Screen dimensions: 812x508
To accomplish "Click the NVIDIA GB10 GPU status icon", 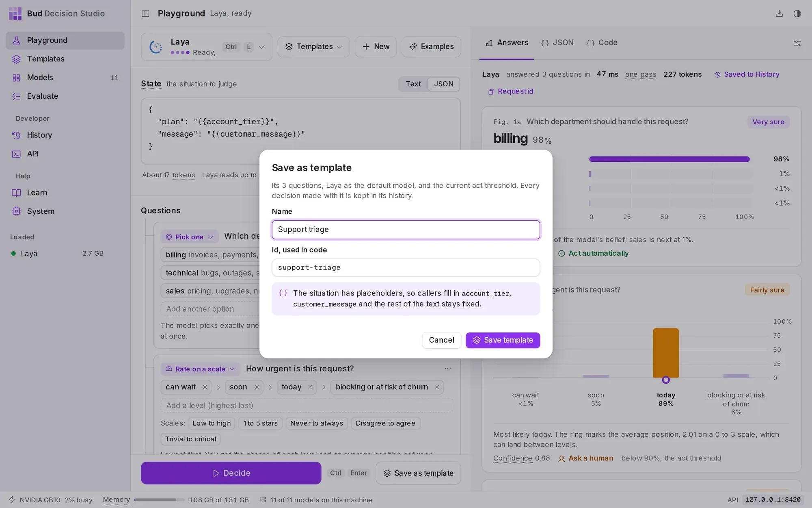I will tap(12, 500).
